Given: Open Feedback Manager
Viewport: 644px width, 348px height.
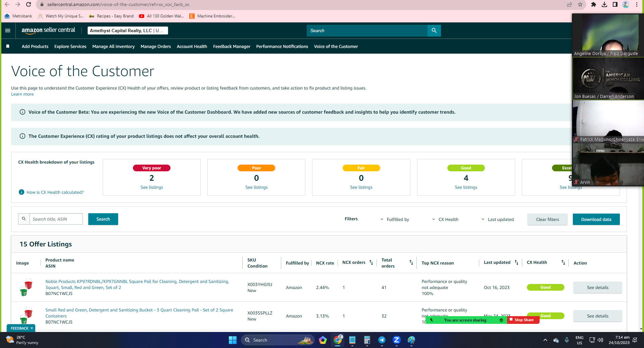Looking at the screenshot, I should (x=232, y=46).
